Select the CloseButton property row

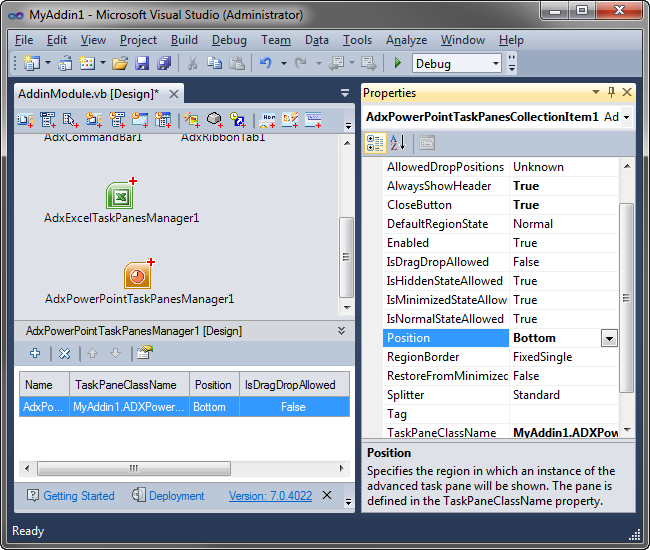pyautogui.click(x=501, y=205)
